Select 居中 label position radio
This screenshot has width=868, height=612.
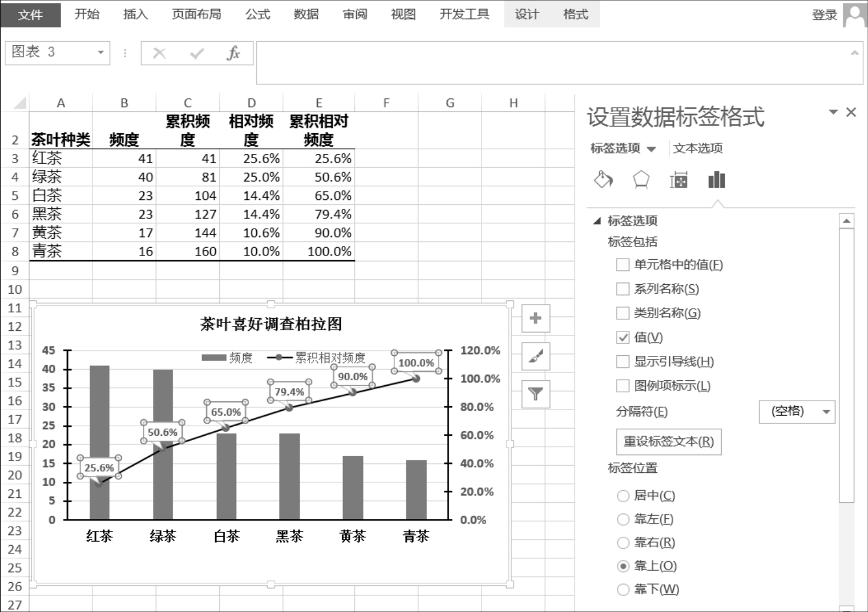tap(623, 496)
